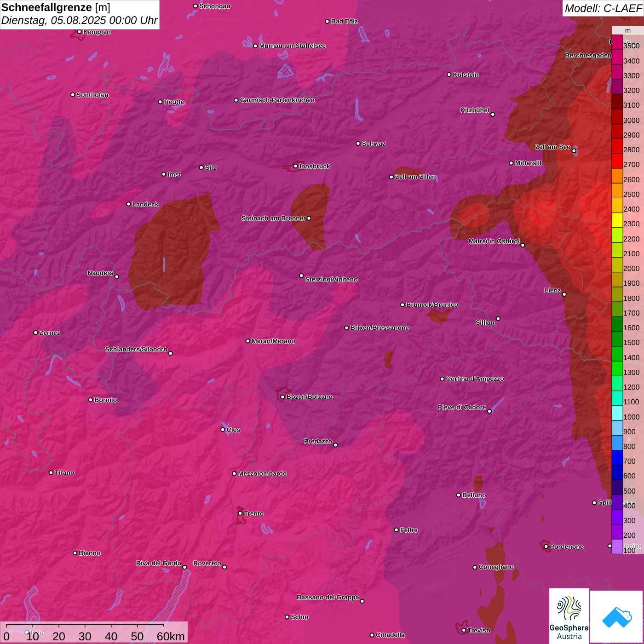Click the Schongau label
The width and height of the screenshot is (644, 644).
[214, 6]
